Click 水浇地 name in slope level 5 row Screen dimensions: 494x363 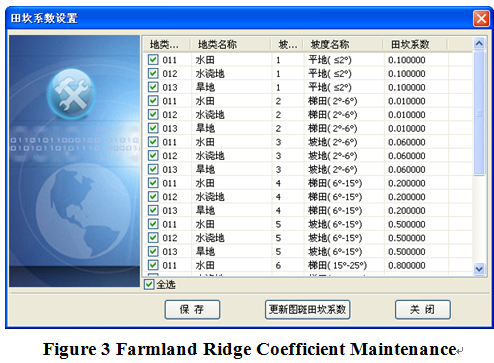click(210, 238)
